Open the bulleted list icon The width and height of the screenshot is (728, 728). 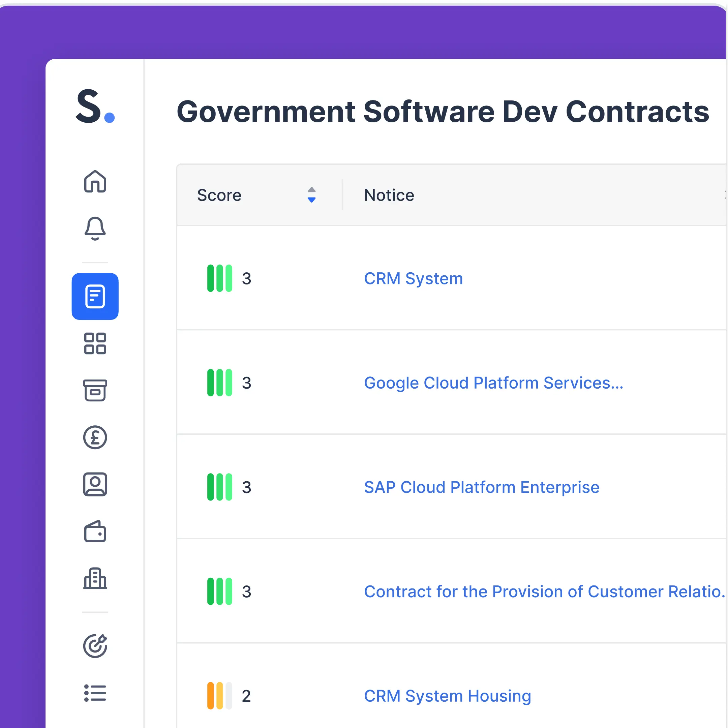(x=95, y=693)
